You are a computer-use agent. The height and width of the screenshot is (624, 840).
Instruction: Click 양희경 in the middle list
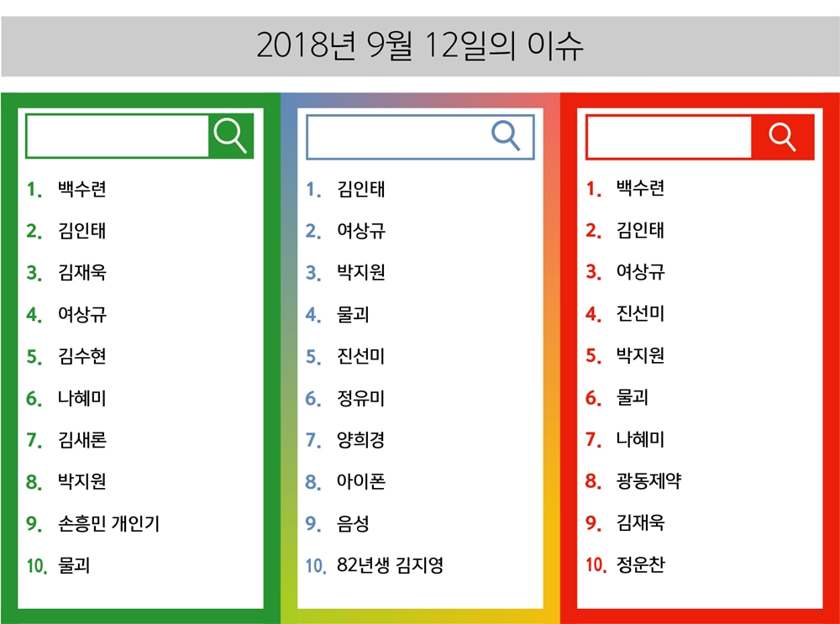[x=360, y=439]
